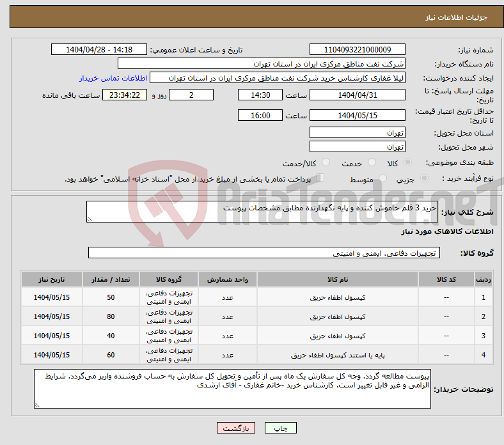Click the نام کالا column header
The image size is (504, 445).
pos(337,280)
